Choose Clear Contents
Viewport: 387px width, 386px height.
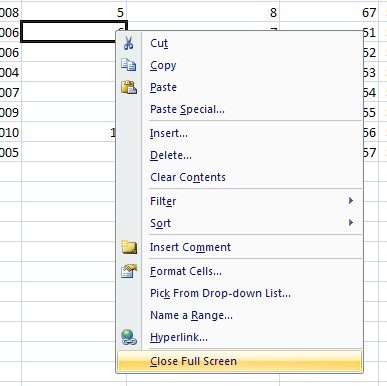pos(239,177)
